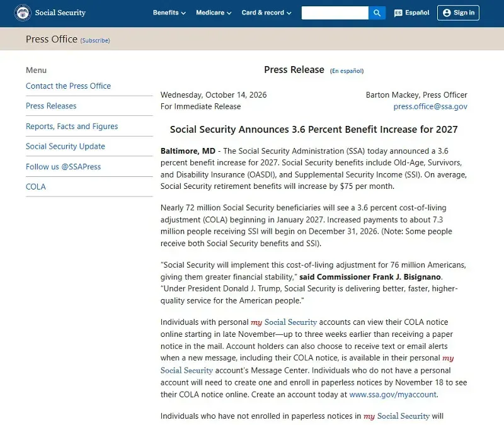Open Follow us @SSAPress link

click(64, 167)
